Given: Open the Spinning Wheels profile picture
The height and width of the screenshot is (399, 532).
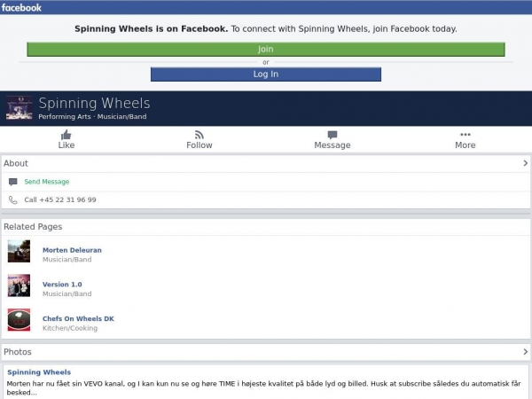Looking at the screenshot, I should pyautogui.click(x=20, y=108).
